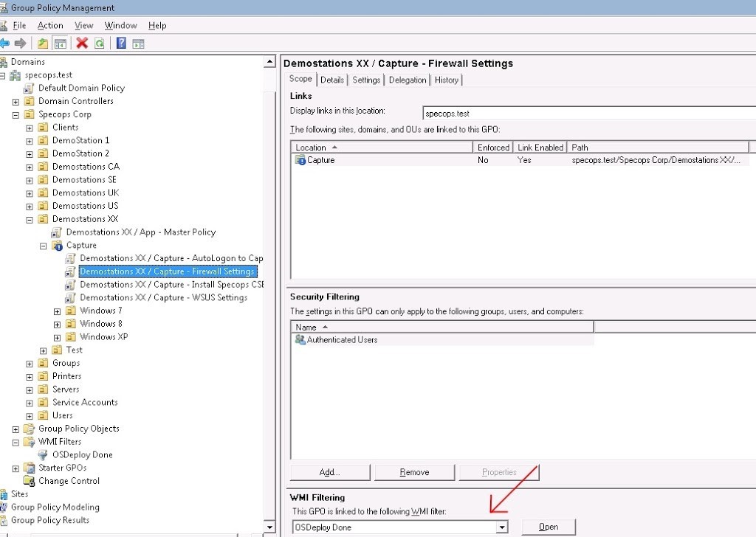This screenshot has width=756, height=537.
Task: Select the Service Accounts OU label
Action: (85, 402)
